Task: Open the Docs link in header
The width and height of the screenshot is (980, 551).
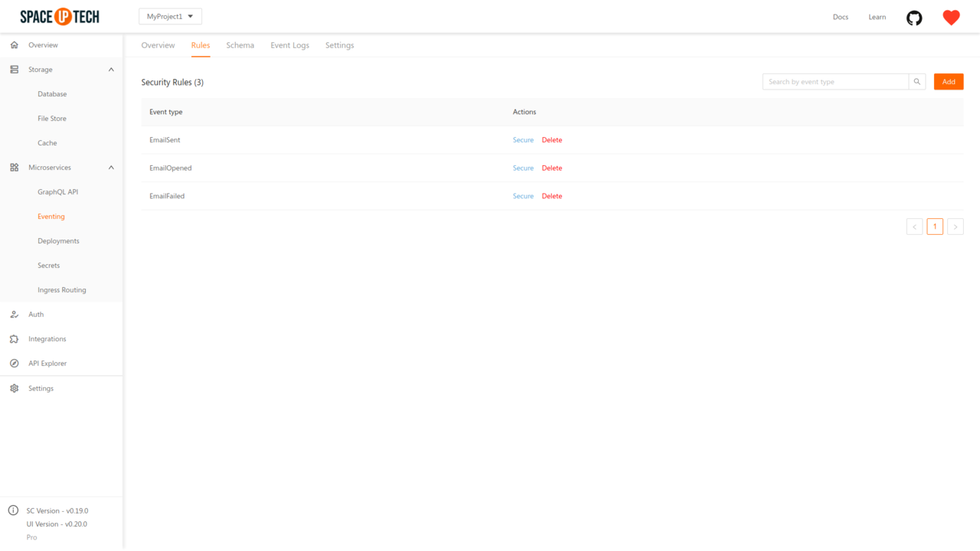Action: point(841,17)
